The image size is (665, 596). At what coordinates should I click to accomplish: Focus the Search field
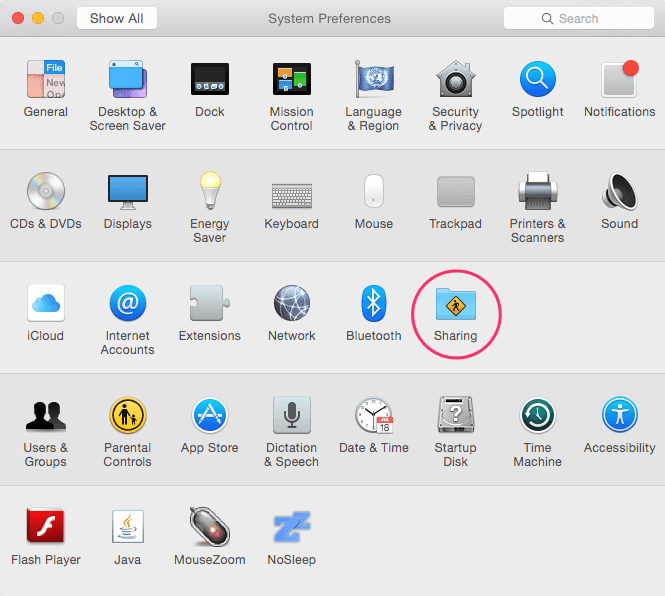click(578, 18)
